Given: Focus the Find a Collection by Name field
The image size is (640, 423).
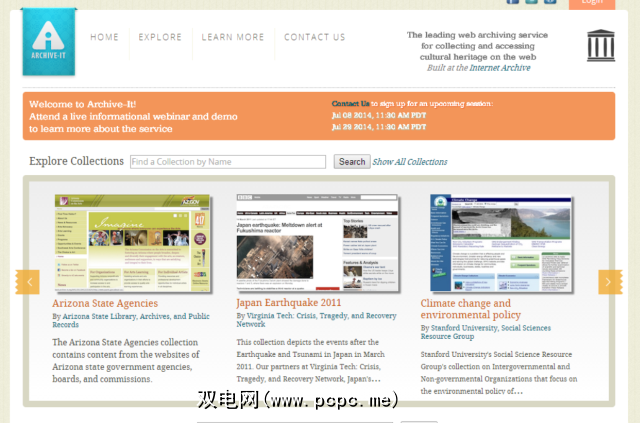Looking at the screenshot, I should (228, 162).
